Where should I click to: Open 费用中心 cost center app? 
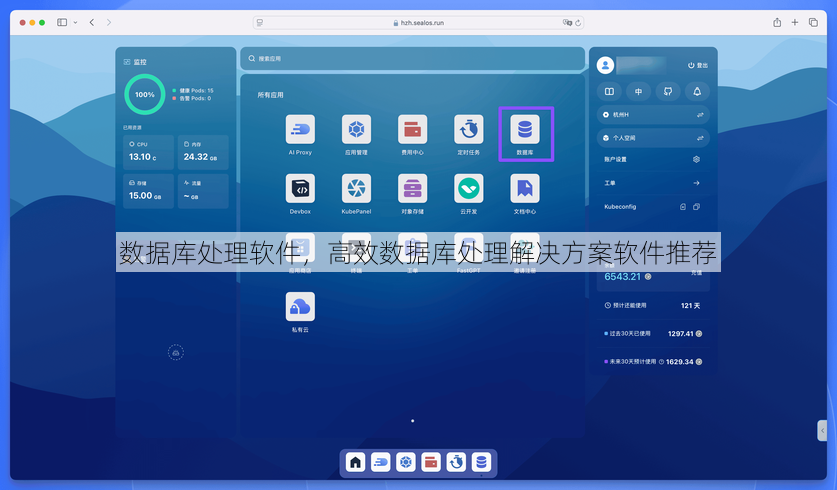click(413, 129)
